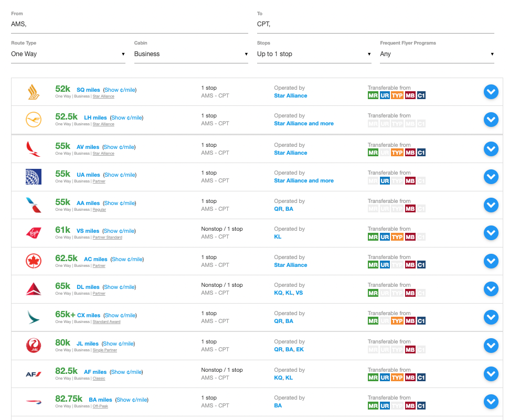This screenshot has height=420, width=509.
Task: Open the DL miles program link
Action: coord(88,287)
